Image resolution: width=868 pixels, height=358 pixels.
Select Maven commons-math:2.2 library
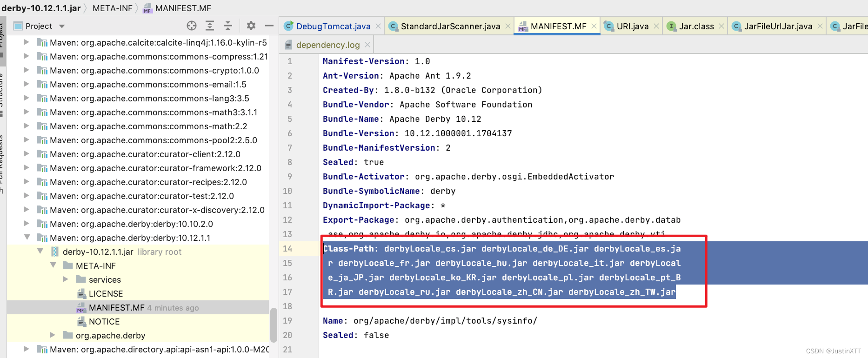(x=148, y=126)
